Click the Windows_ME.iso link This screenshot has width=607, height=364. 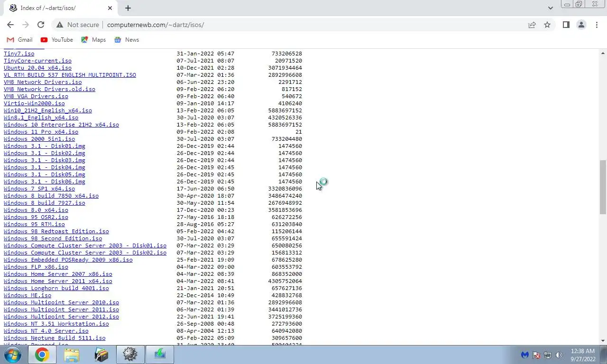click(x=28, y=295)
